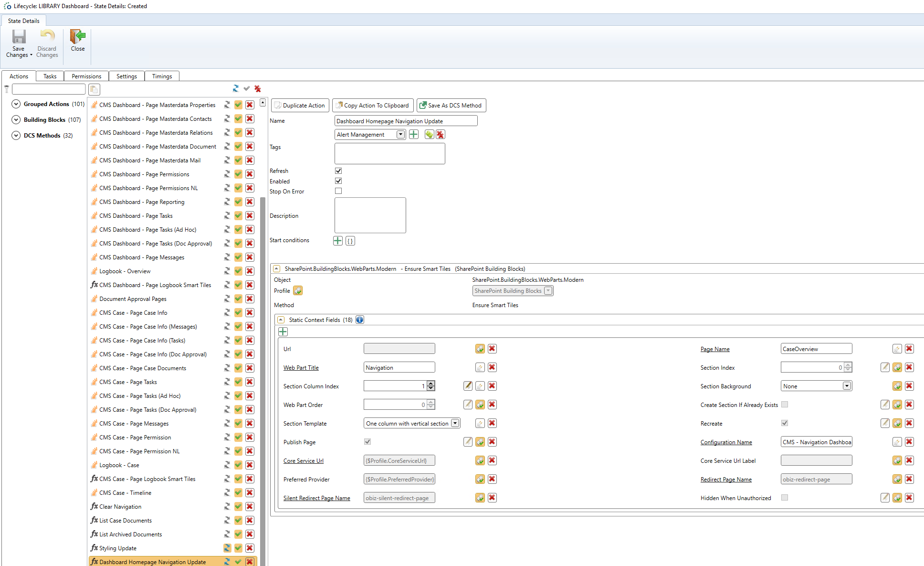Viewport: 924px width, 566px height.
Task: Click the Save Changes floppy icon
Action: (19, 37)
